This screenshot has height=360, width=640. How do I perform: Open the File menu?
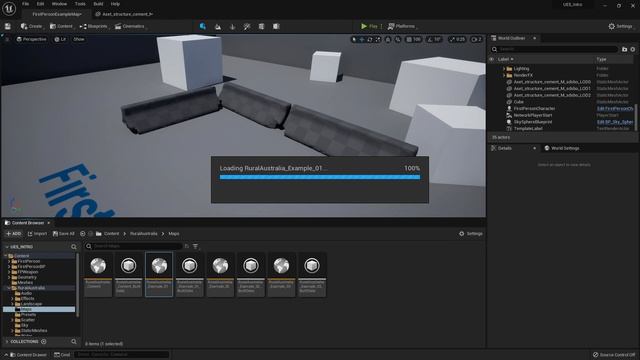click(x=25, y=4)
